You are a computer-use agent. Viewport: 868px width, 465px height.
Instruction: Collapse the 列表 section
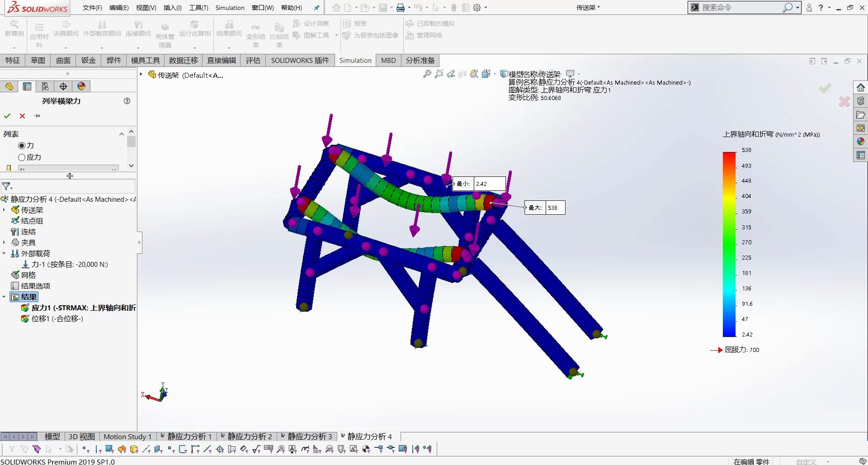coord(121,134)
